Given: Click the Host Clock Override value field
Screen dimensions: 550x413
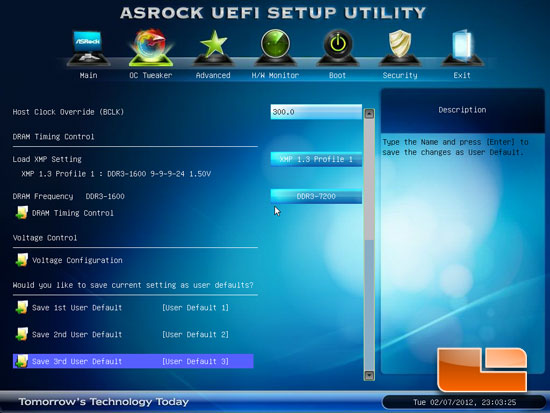Looking at the screenshot, I should (316, 112).
